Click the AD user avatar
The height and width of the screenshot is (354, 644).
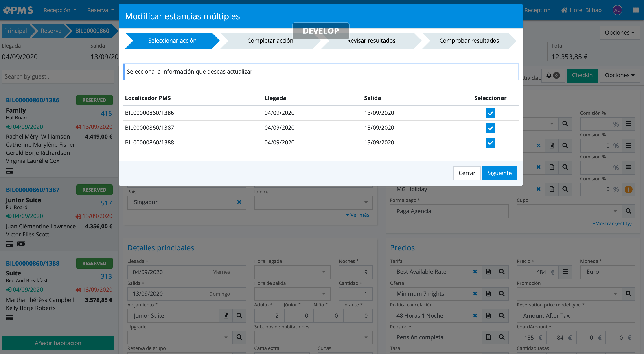(x=617, y=10)
